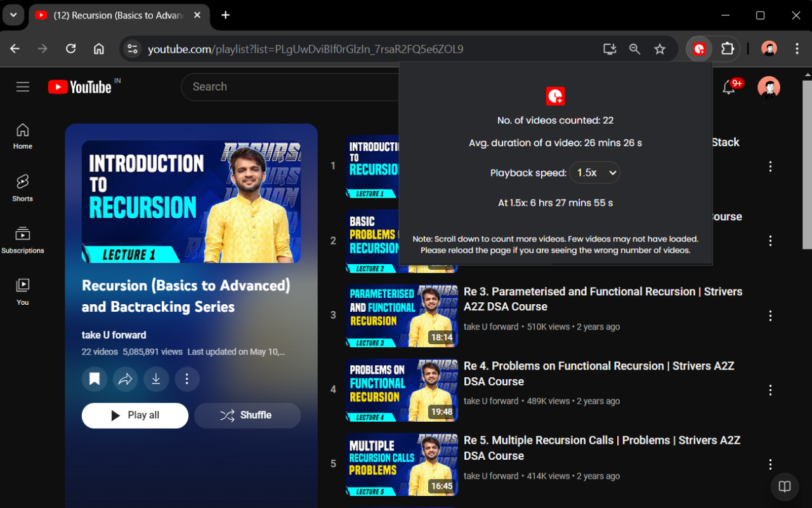Open the Playback speed 1.5x dropdown
812x508 pixels.
[594, 172]
